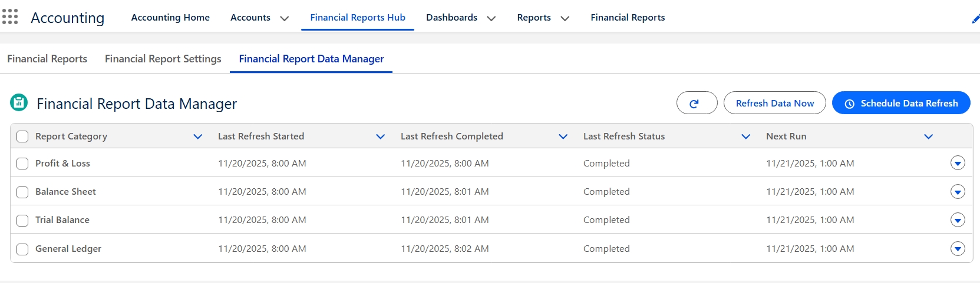The width and height of the screenshot is (980, 283).
Task: Open the App Launcher dots grid
Action: (x=9, y=16)
